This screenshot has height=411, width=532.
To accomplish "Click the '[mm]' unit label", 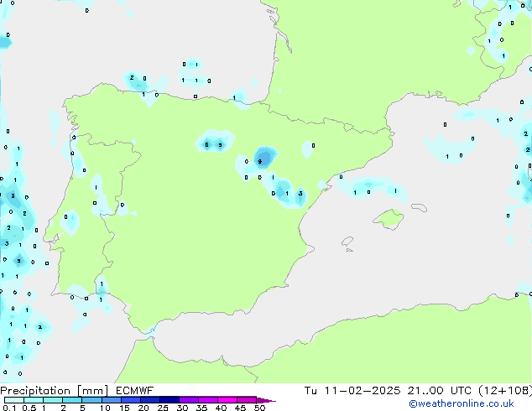I will (x=92, y=391).
